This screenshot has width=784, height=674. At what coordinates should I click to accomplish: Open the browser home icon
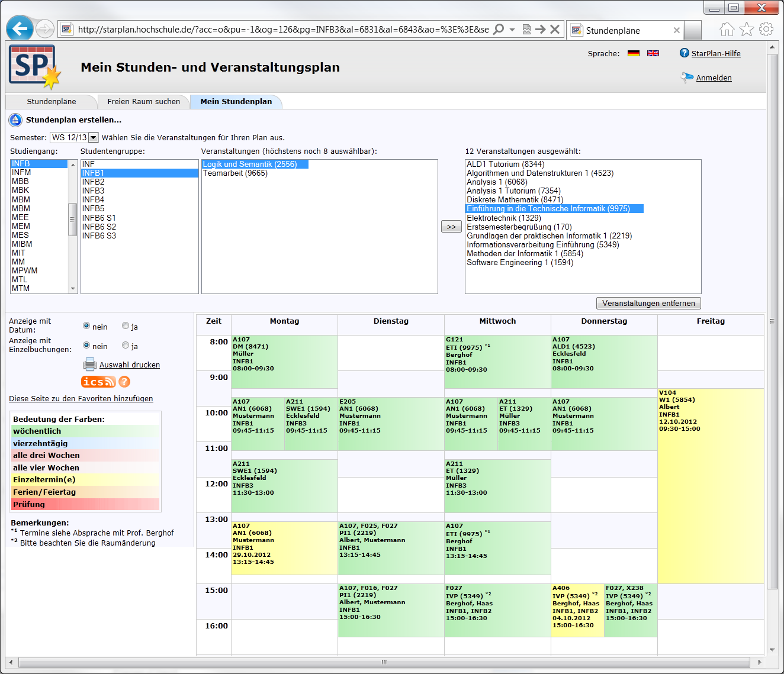tap(727, 29)
